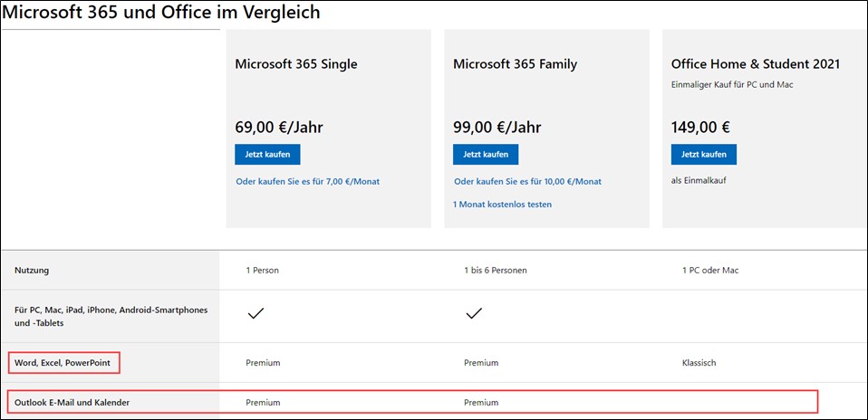Open the 7,00 €/Monat purchase link
868x420 pixels.
click(308, 182)
